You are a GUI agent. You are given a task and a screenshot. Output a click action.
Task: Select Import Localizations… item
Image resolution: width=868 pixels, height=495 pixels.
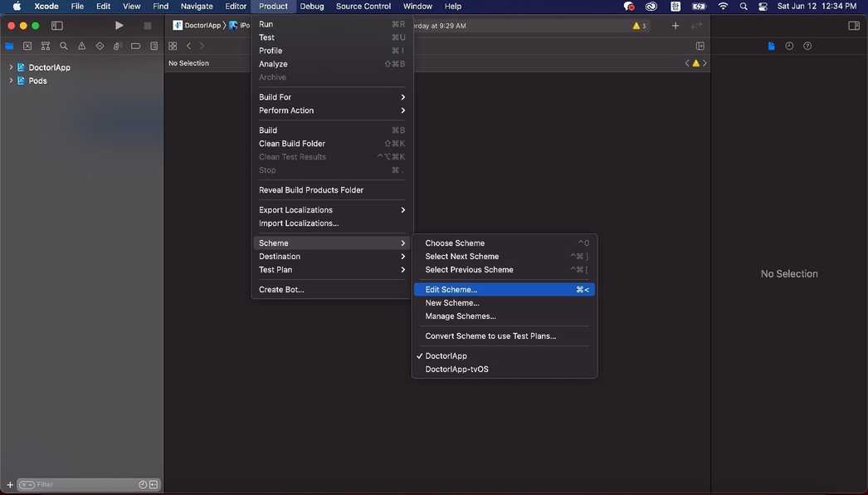click(332, 223)
